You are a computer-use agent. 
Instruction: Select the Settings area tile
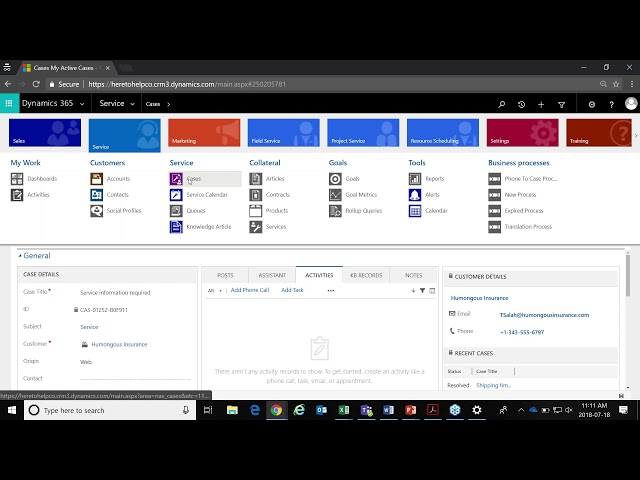point(522,133)
